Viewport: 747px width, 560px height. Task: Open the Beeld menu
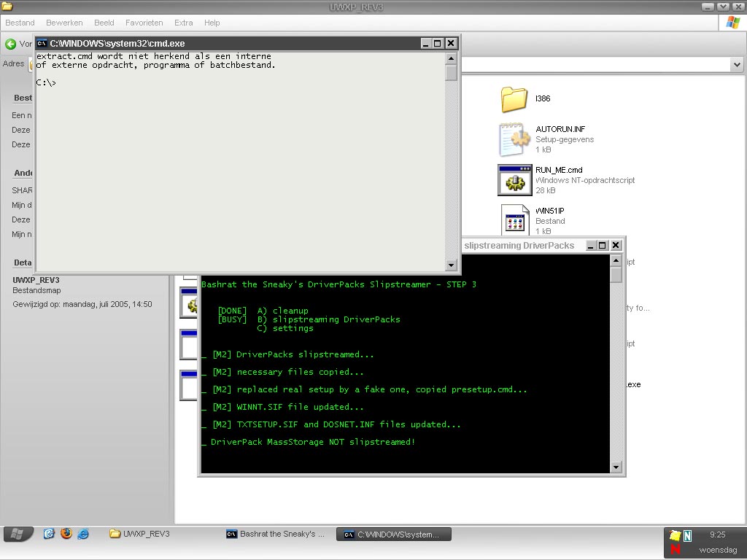[x=104, y=23]
